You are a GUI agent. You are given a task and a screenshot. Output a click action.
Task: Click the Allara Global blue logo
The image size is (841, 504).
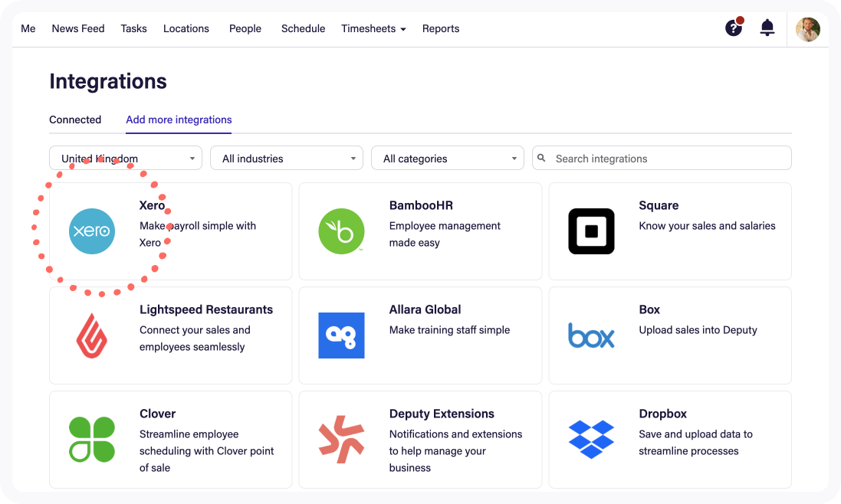342,335
